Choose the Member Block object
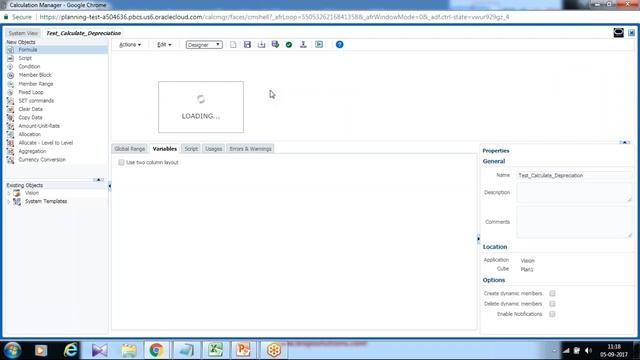 tap(35, 75)
